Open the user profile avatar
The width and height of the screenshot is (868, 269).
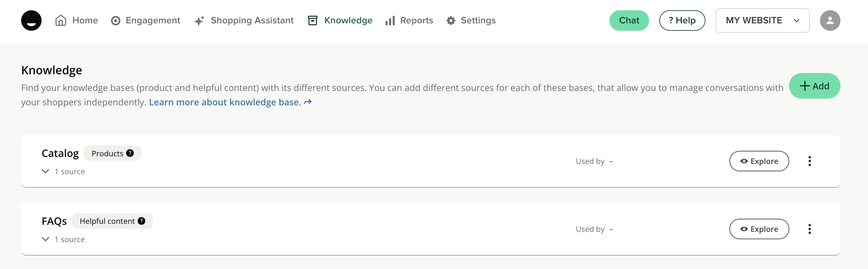pos(830,20)
